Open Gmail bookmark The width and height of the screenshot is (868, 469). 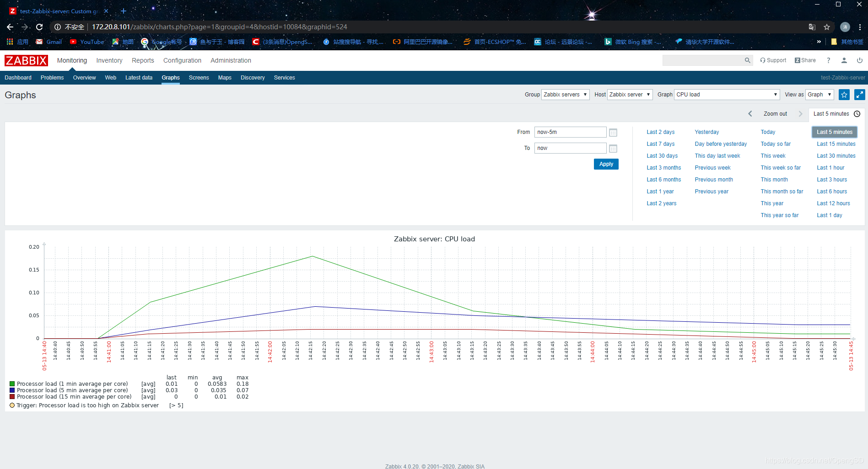49,42
